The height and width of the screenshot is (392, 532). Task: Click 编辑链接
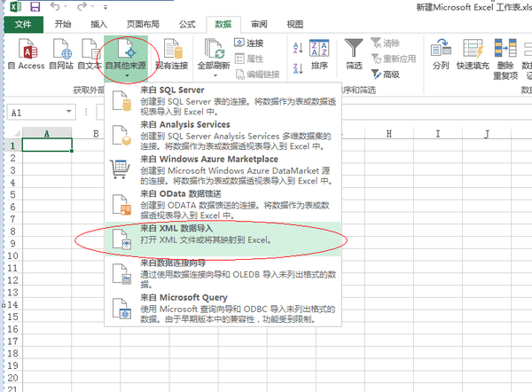257,74
